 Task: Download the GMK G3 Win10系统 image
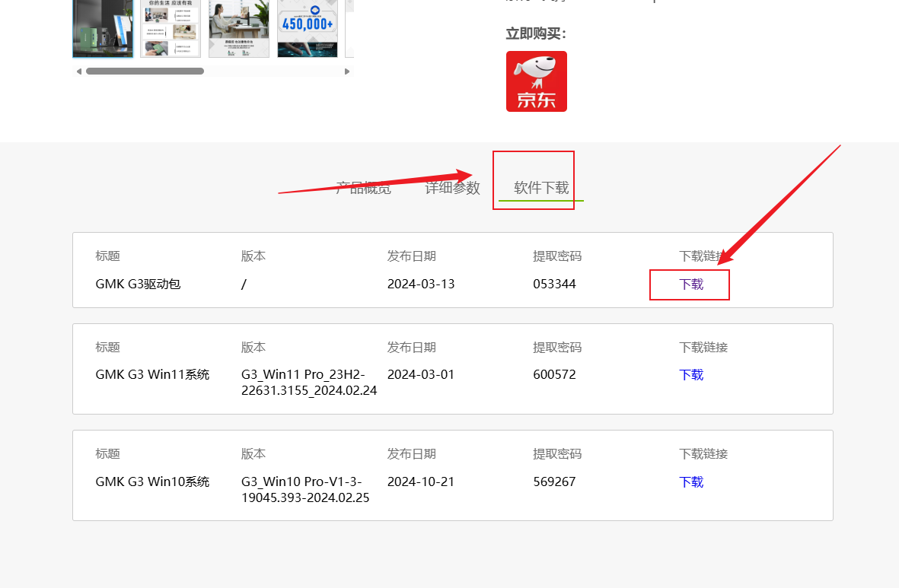(691, 482)
